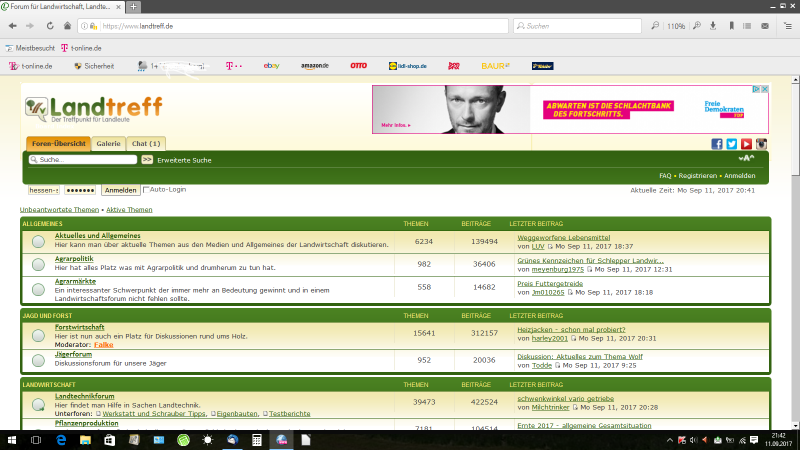
Task: Open 'Preis Futtergetreide' last post
Action: tap(550, 284)
